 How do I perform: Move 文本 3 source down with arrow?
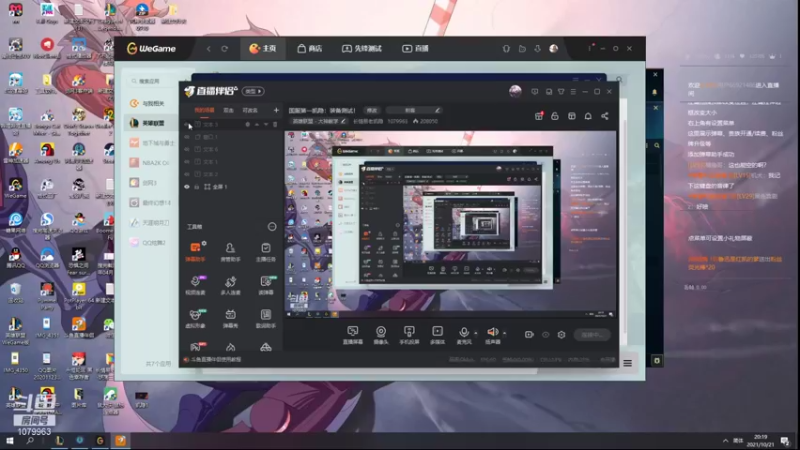coord(266,124)
